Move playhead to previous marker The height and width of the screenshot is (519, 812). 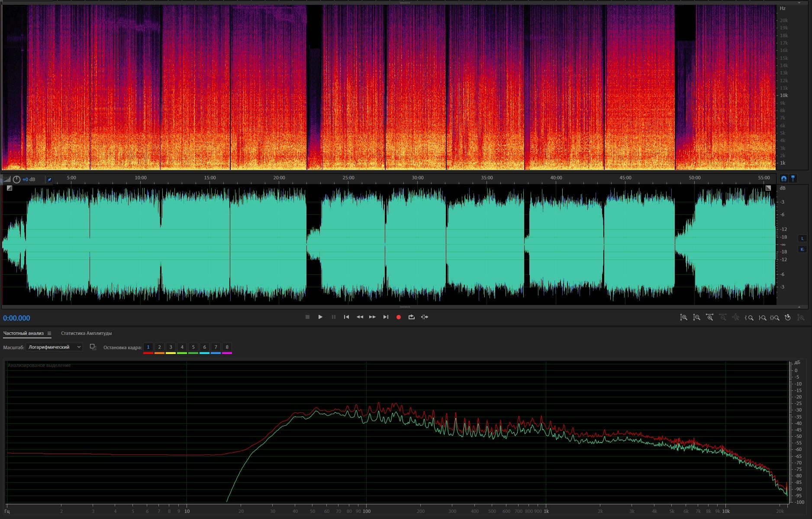pyautogui.click(x=346, y=317)
